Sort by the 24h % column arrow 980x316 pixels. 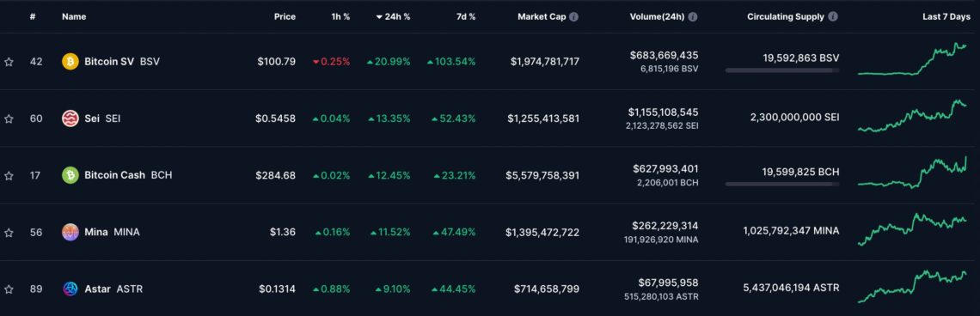pos(379,17)
